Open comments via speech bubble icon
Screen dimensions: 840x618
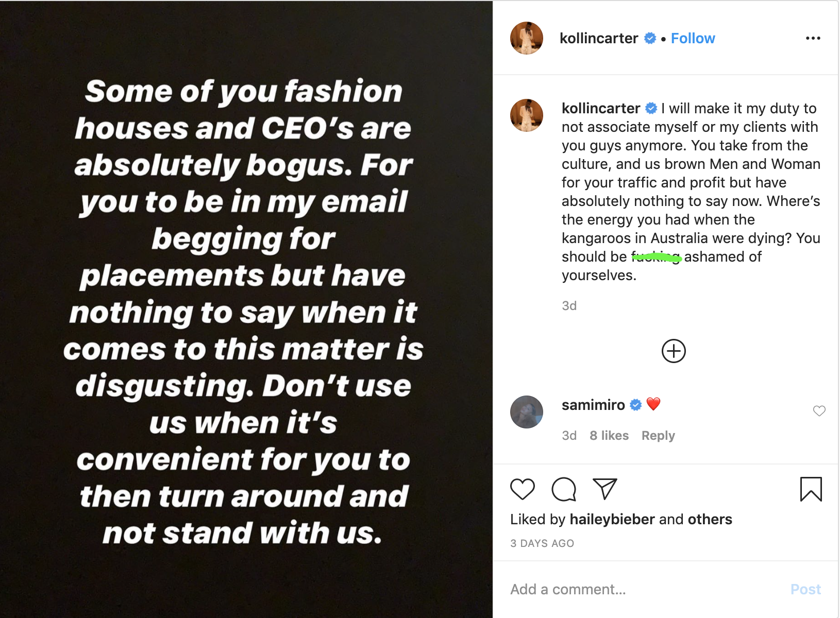pos(563,489)
